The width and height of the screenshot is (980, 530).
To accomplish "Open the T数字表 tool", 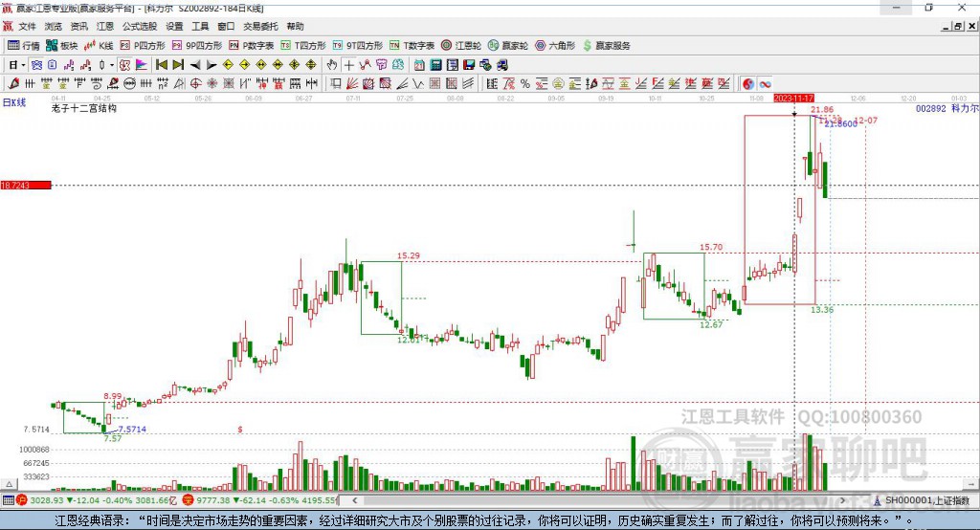I will tap(412, 46).
